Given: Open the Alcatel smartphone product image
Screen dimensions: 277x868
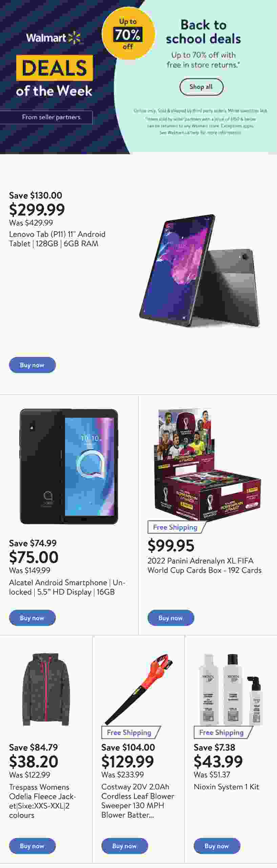Looking at the screenshot, I should (69, 466).
